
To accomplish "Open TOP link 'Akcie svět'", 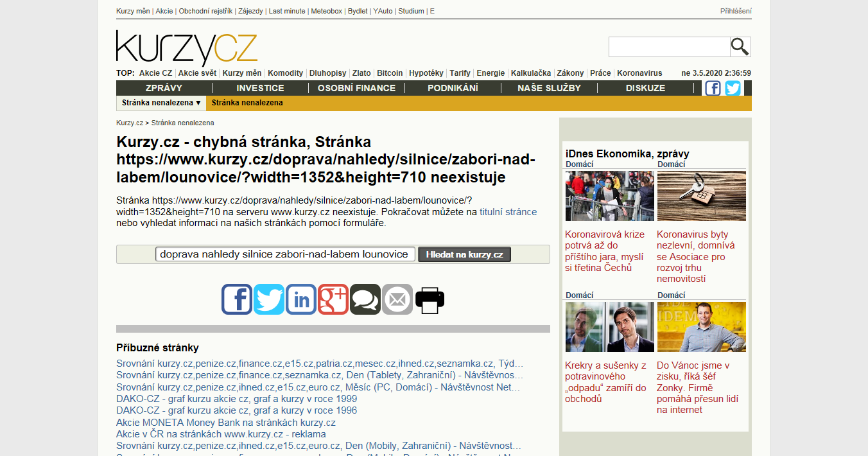I will pos(197,73).
